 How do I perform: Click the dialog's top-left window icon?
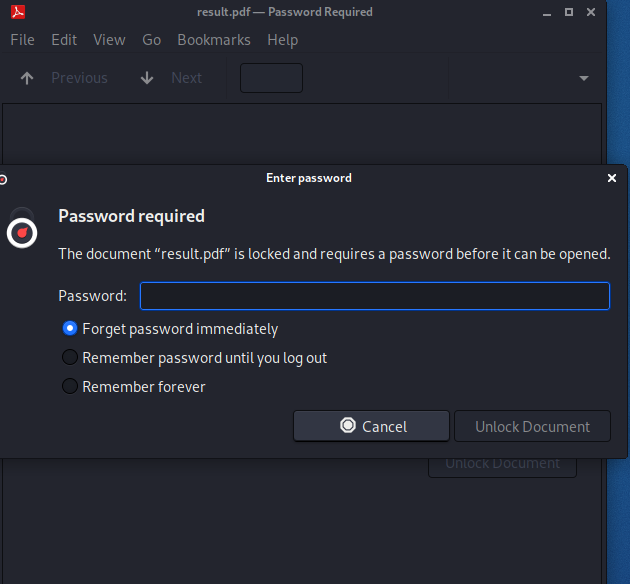coord(3,179)
